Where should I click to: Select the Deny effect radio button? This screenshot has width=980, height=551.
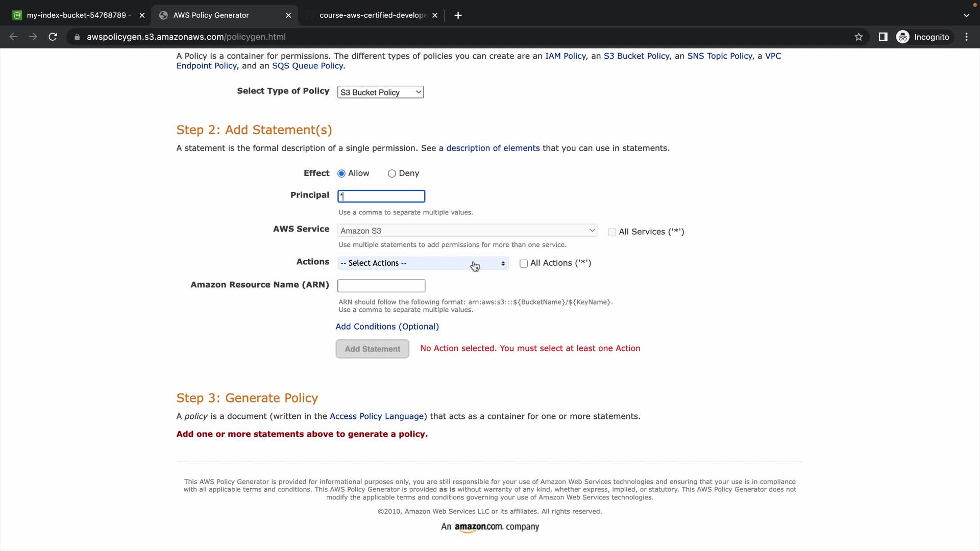coord(392,173)
